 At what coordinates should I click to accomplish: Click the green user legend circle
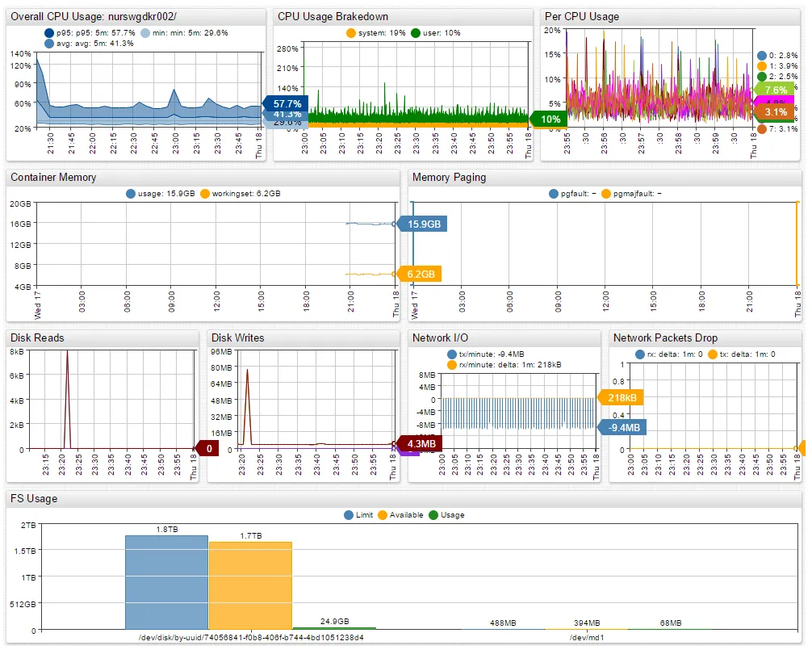pyautogui.click(x=416, y=33)
